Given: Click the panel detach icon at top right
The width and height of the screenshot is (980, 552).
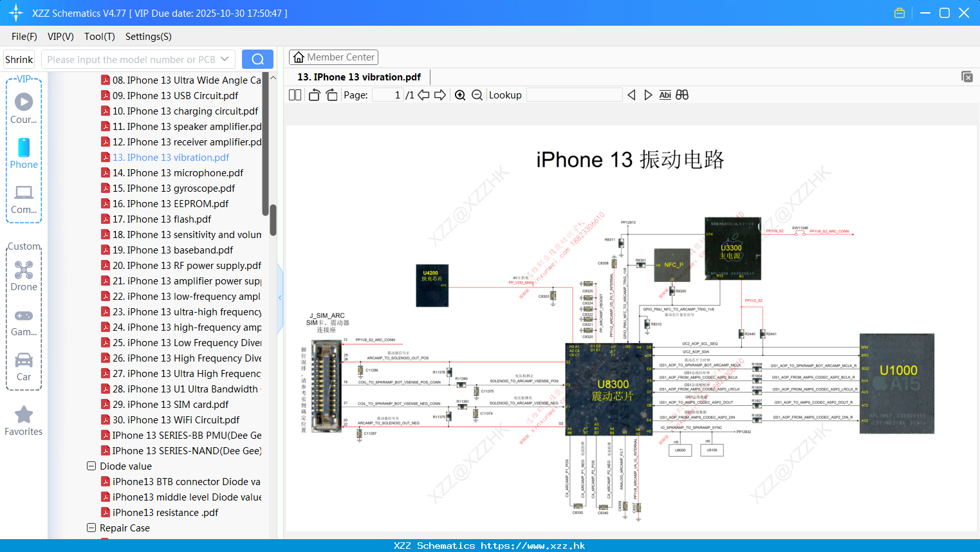Looking at the screenshot, I should [967, 77].
